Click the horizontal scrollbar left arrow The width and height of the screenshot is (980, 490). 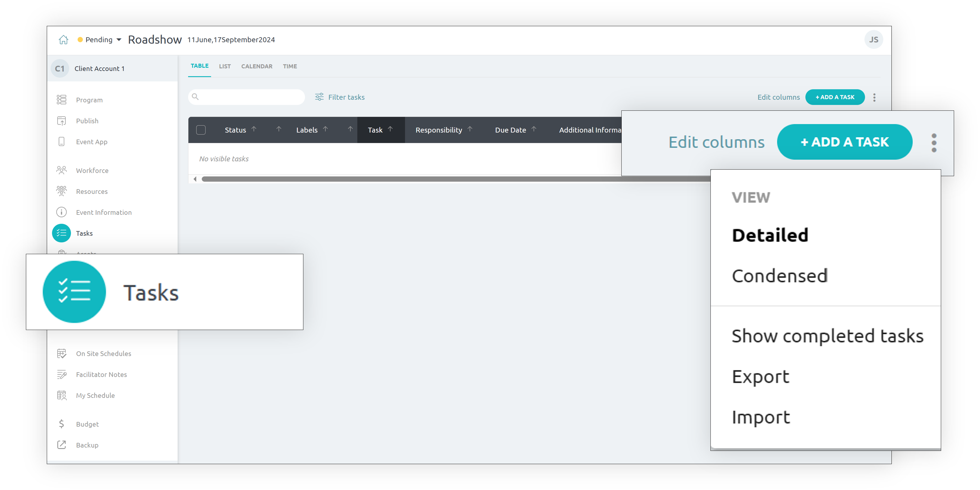tap(195, 179)
